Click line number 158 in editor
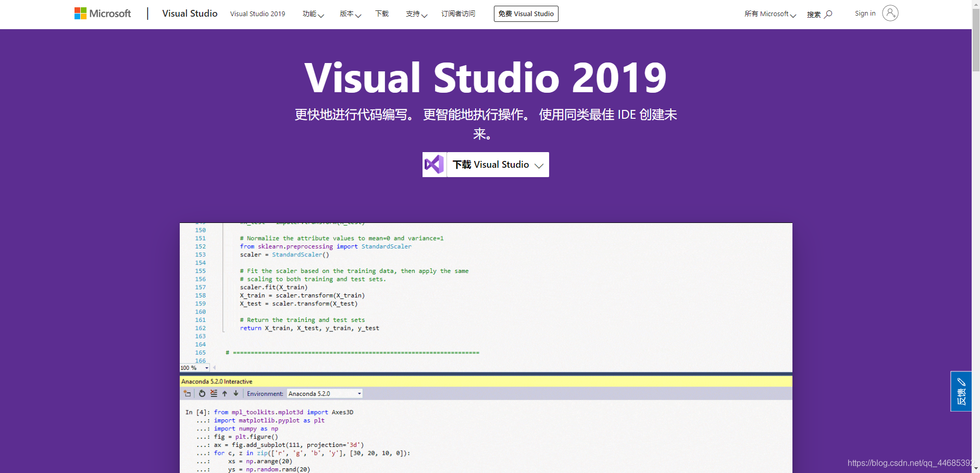This screenshot has height=473, width=980. (x=201, y=295)
